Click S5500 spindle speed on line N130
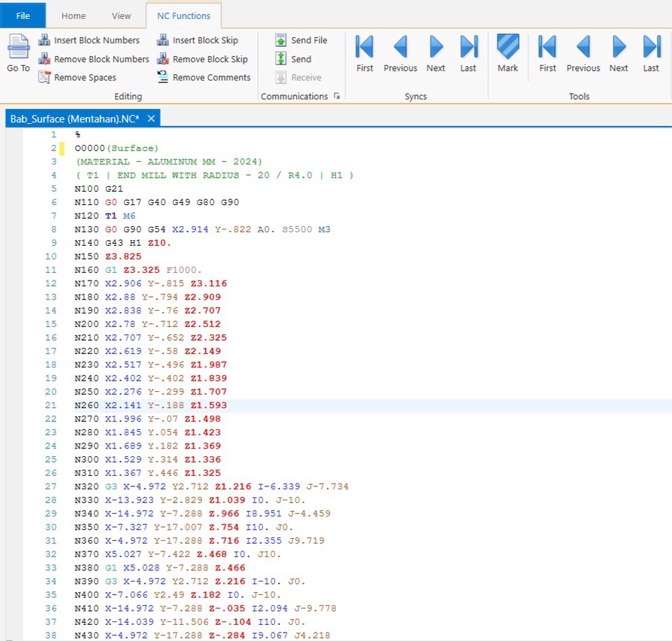This screenshot has height=641, width=672. pos(297,230)
